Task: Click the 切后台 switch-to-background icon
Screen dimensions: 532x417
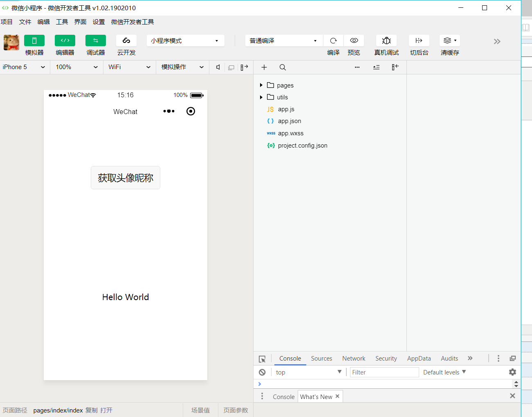Action: pyautogui.click(x=419, y=40)
